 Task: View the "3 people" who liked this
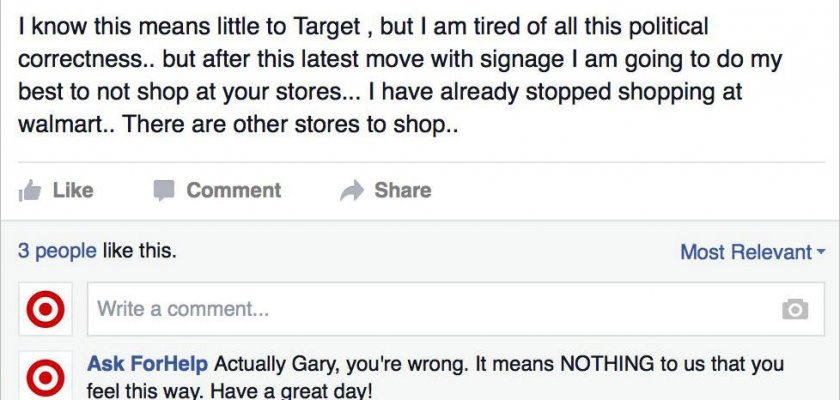click(x=57, y=252)
